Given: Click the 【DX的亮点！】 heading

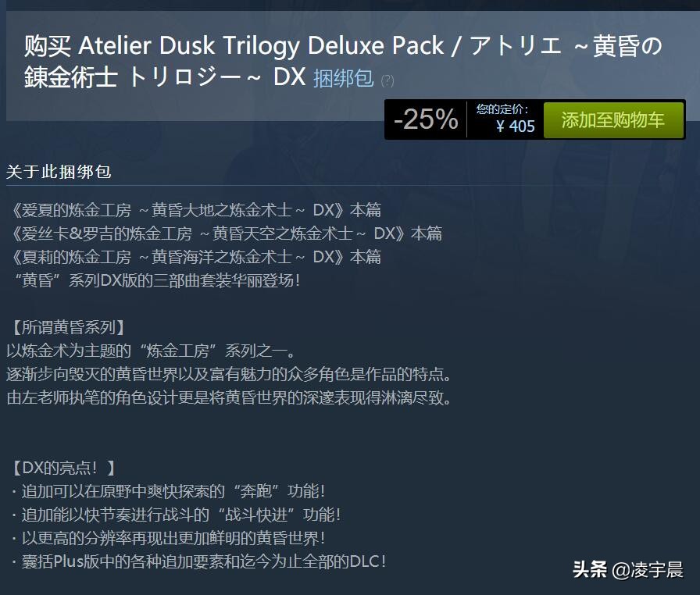Looking at the screenshot, I should [x=62, y=468].
